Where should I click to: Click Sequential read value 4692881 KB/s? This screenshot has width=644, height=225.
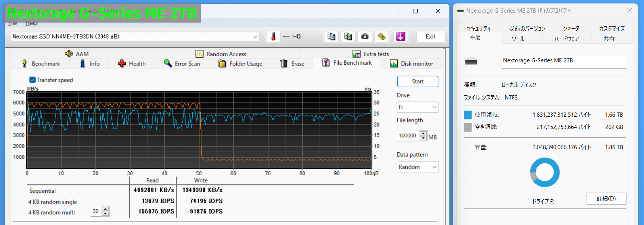click(154, 190)
